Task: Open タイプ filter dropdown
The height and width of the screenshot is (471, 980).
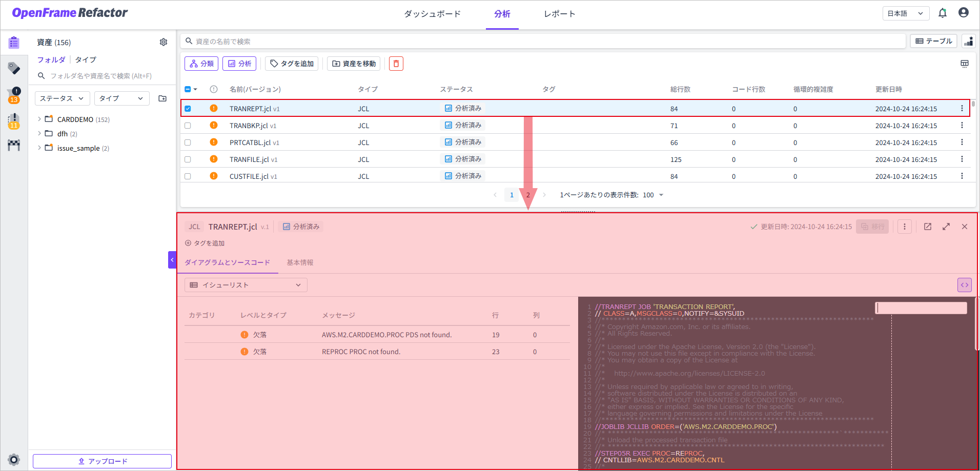Action: 121,98
